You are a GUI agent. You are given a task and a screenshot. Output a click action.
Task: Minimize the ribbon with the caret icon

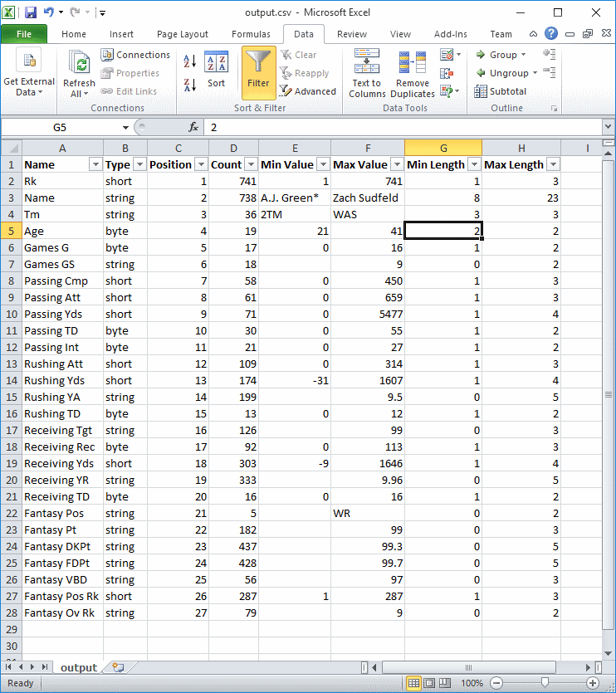click(x=533, y=34)
